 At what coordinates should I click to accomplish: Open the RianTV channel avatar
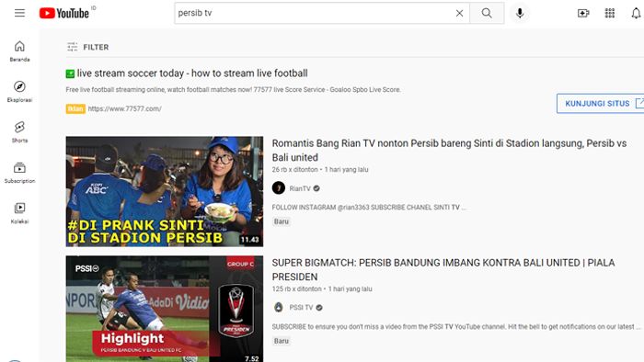pyautogui.click(x=279, y=188)
